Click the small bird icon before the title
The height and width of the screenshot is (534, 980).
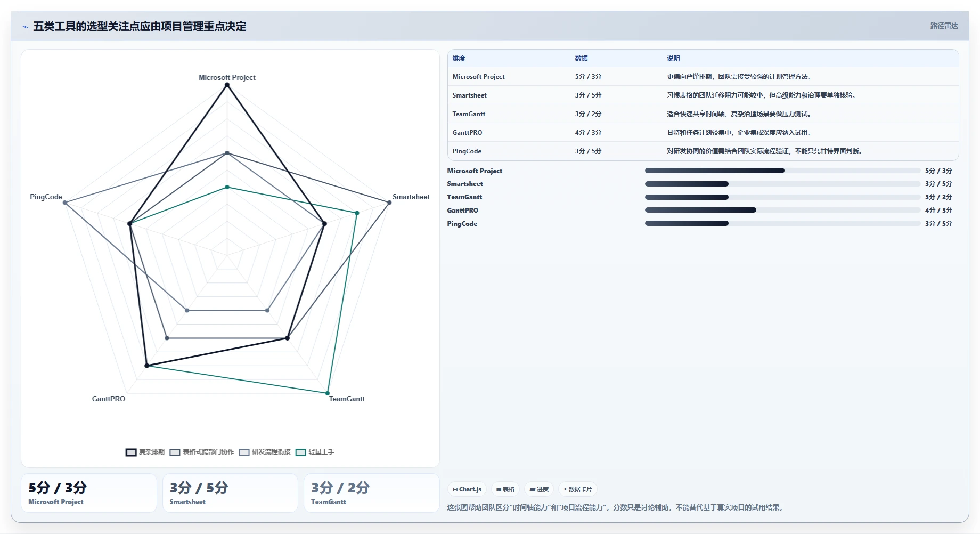click(25, 27)
